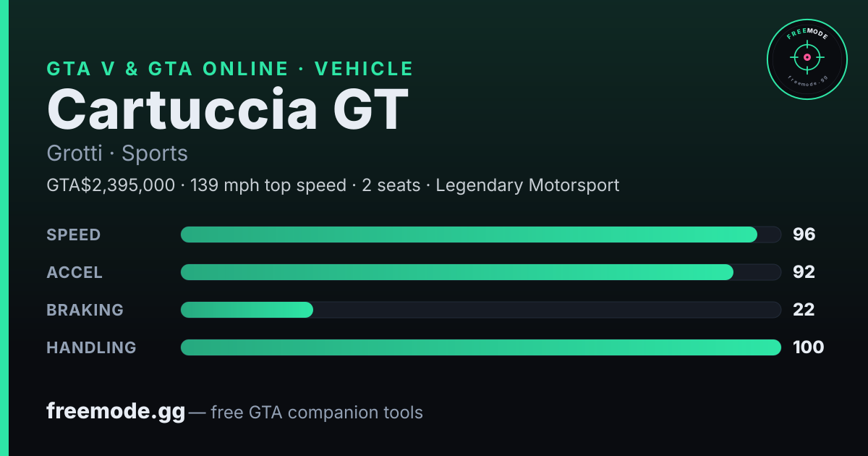The image size is (868, 456).
Task: Click the Accel stat bar
Action: pyautogui.click(x=481, y=272)
